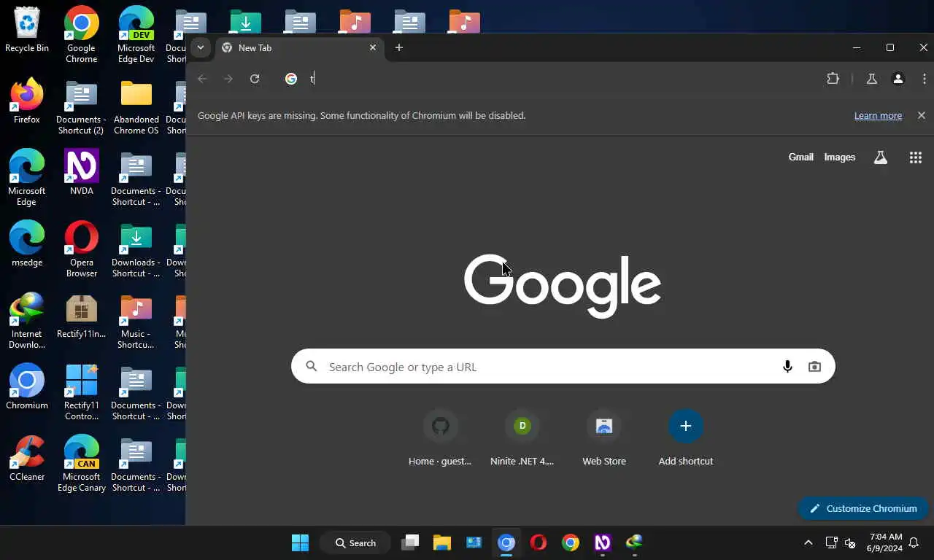Select Music - Shortcut desktop icon
Image resolution: width=934 pixels, height=560 pixels.
pos(136,321)
